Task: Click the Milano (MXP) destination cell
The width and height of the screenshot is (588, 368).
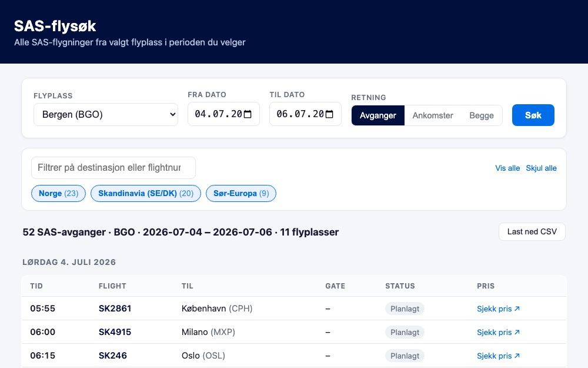Action: click(208, 332)
